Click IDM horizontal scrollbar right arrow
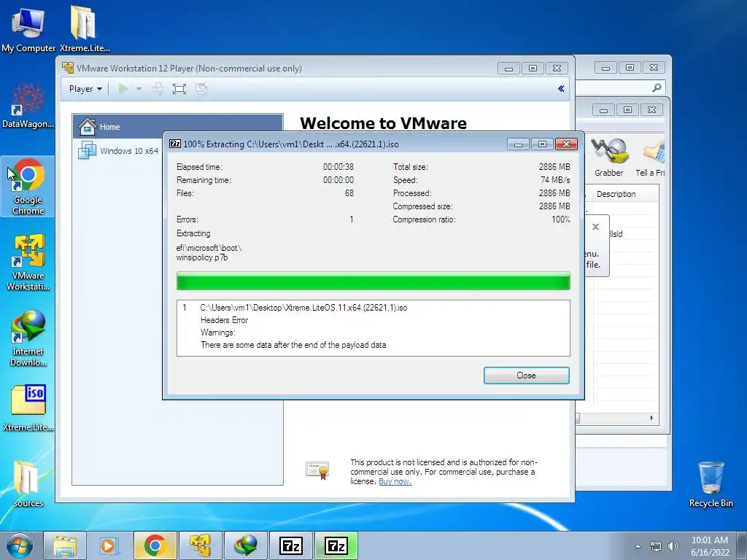The image size is (747, 560). pos(651,418)
